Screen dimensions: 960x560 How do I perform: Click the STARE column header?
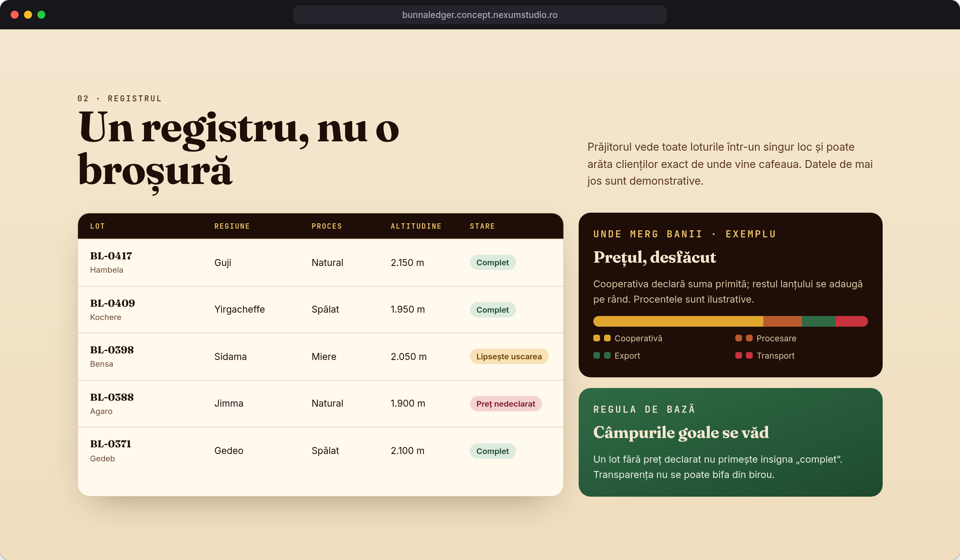tap(482, 226)
